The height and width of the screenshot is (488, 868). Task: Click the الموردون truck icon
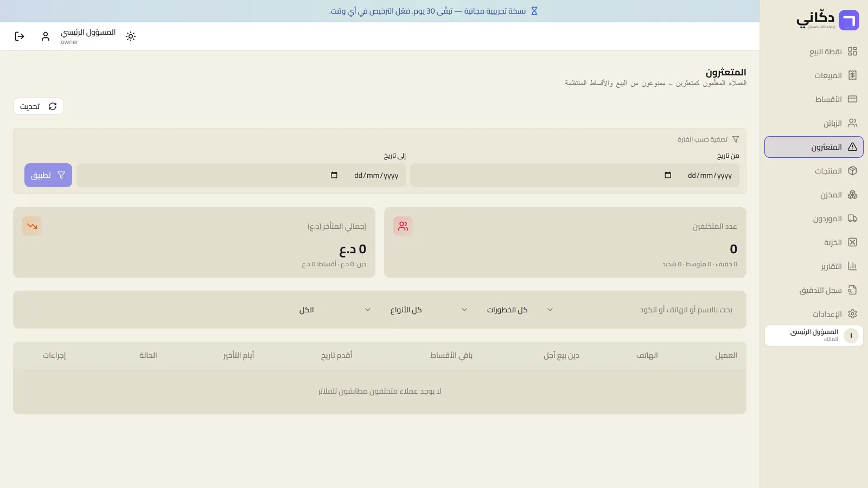(852, 219)
